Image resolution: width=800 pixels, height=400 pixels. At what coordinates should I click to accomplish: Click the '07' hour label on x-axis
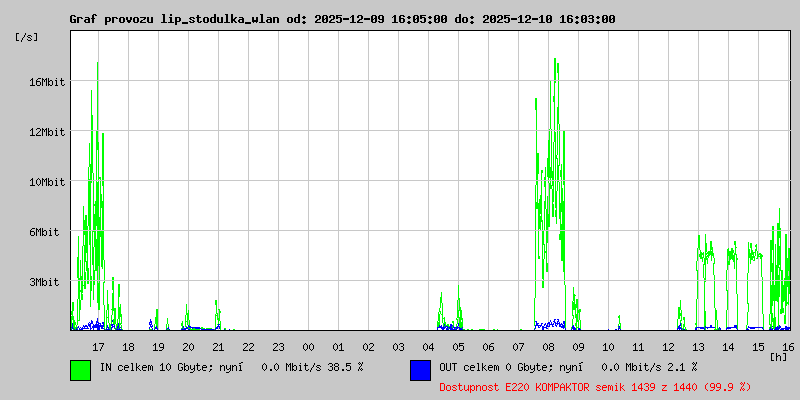(x=518, y=347)
